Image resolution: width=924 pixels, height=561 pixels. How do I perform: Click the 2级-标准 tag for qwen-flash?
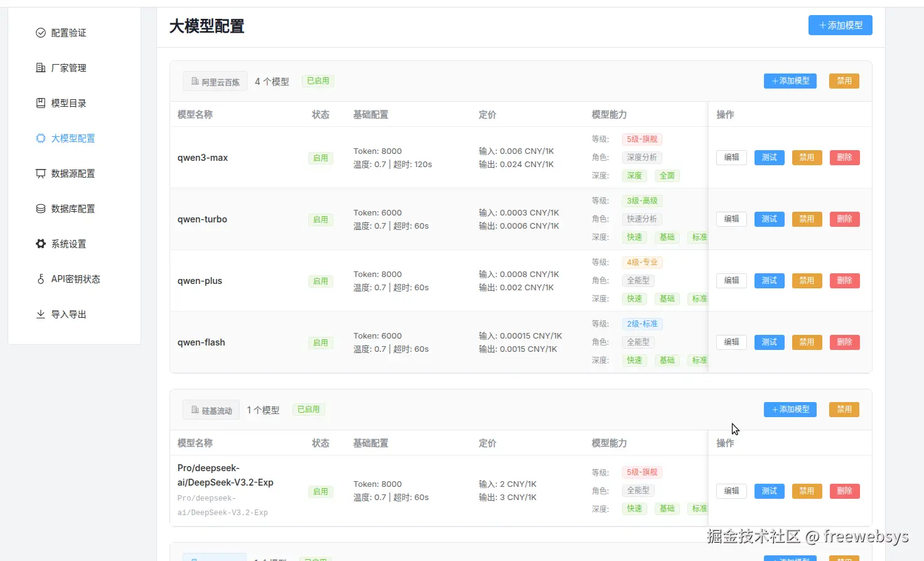642,324
